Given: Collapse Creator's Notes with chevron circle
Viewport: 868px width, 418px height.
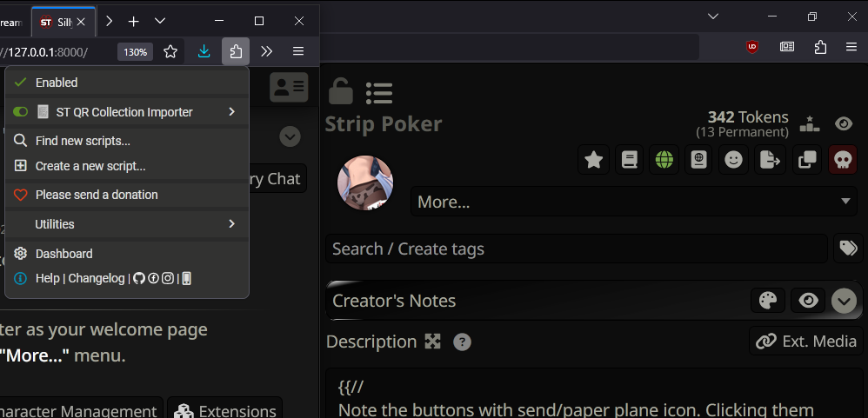Looking at the screenshot, I should click(x=845, y=301).
